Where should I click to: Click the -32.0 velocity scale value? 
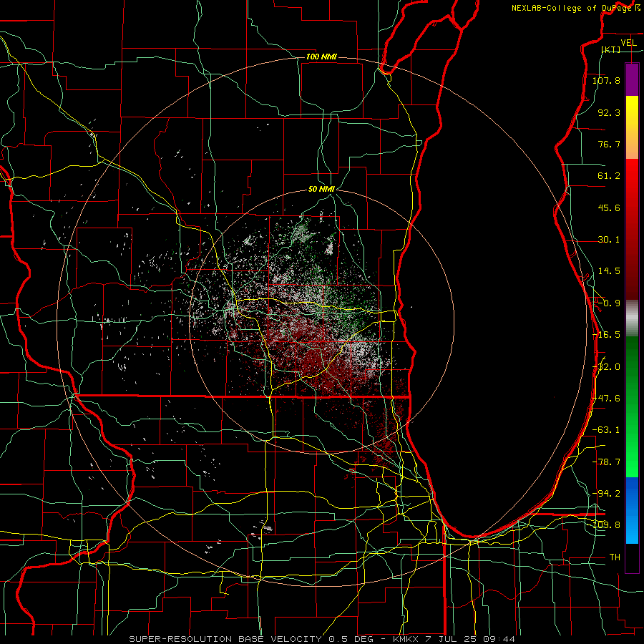click(606, 367)
